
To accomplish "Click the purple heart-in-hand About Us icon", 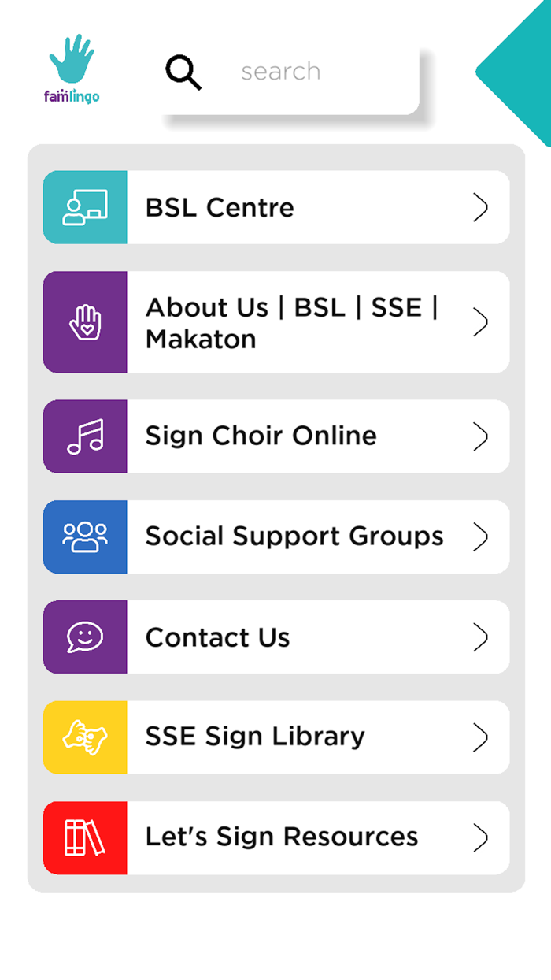I will pyautogui.click(x=84, y=321).
